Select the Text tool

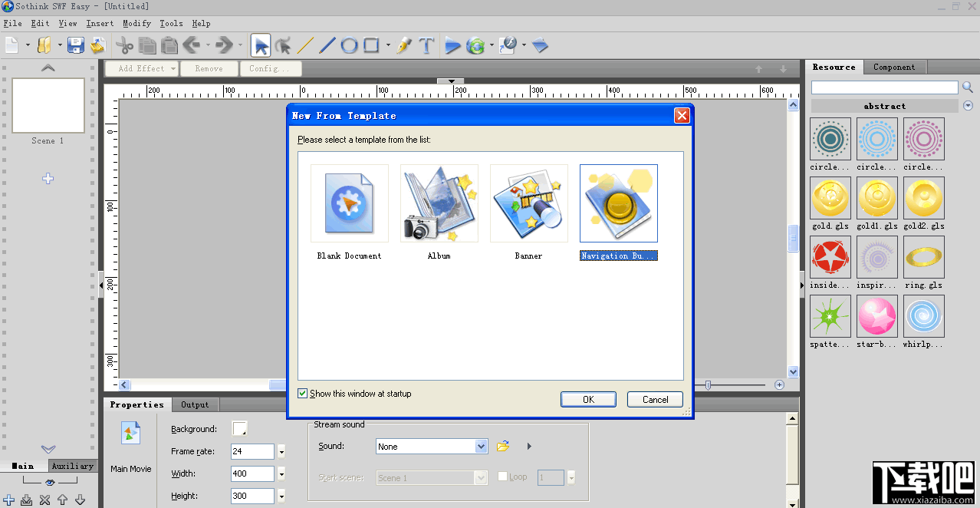[426, 45]
